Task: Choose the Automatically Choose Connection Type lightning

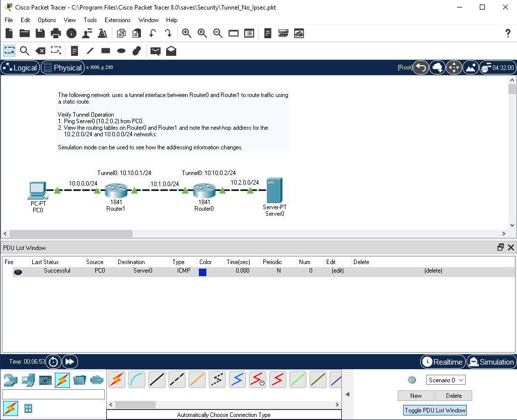Action: pyautogui.click(x=117, y=379)
